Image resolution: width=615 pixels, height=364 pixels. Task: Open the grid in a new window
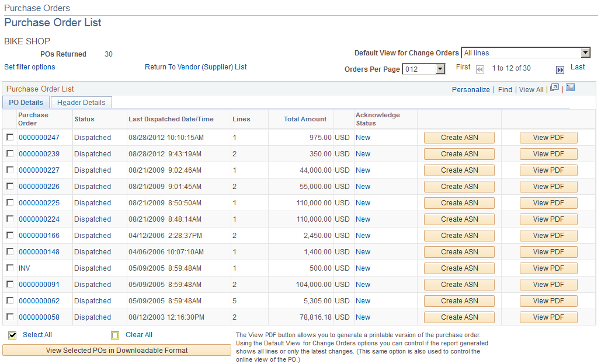(x=554, y=87)
